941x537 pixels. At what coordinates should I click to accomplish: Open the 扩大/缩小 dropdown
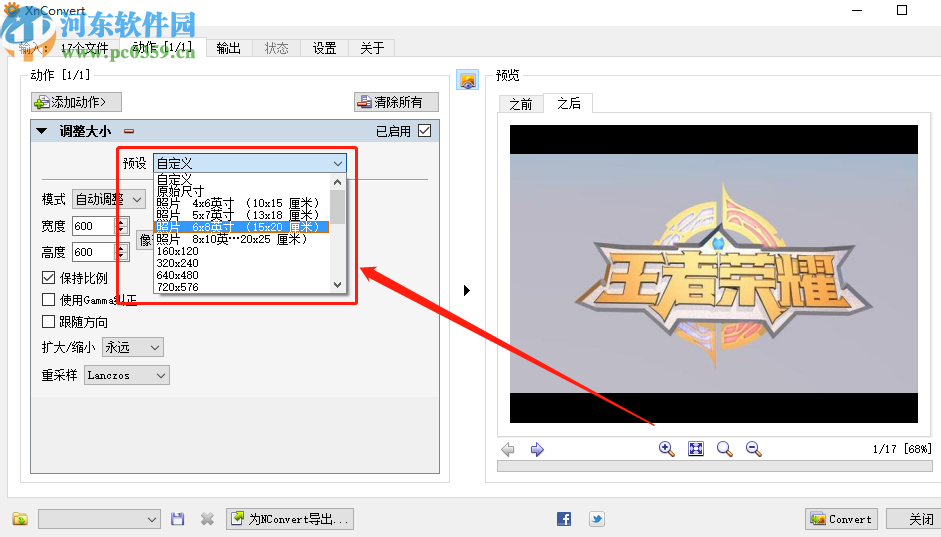click(133, 347)
